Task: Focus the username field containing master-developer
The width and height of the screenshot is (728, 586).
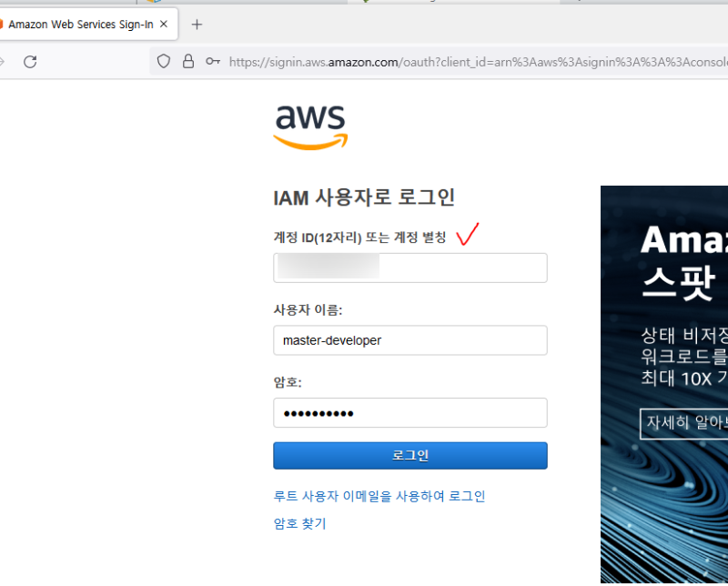Action: point(410,340)
